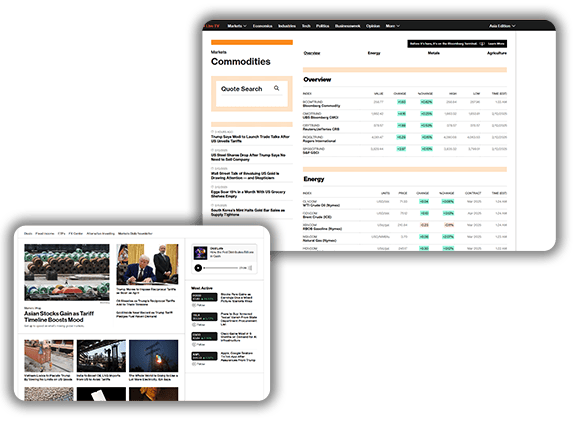Open headline below Trump signing photo

click(x=146, y=291)
